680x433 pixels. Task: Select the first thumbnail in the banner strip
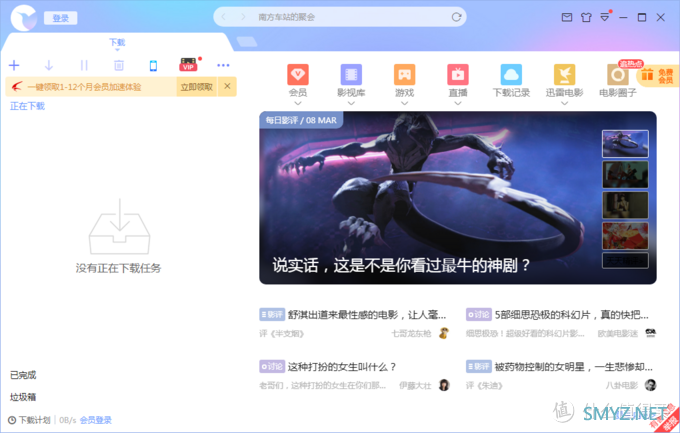[x=625, y=144]
